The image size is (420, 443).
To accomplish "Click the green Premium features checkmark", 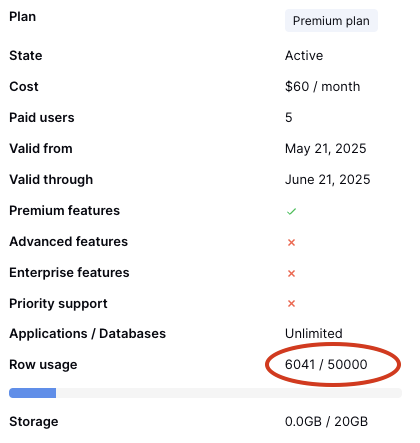I will (291, 211).
